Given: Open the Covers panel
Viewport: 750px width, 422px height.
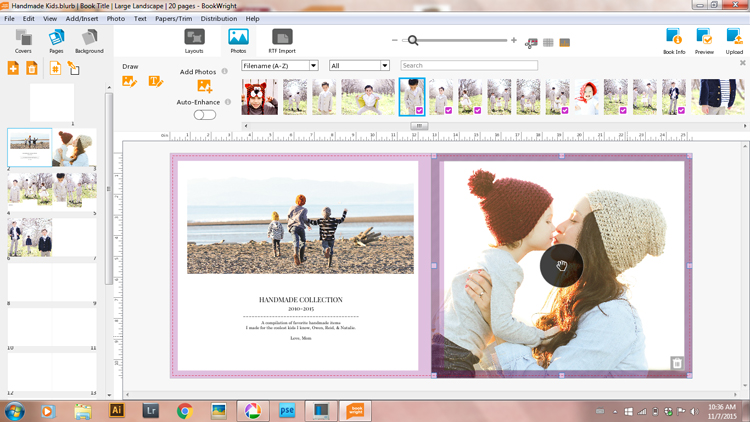Looking at the screenshot, I should pos(23,41).
